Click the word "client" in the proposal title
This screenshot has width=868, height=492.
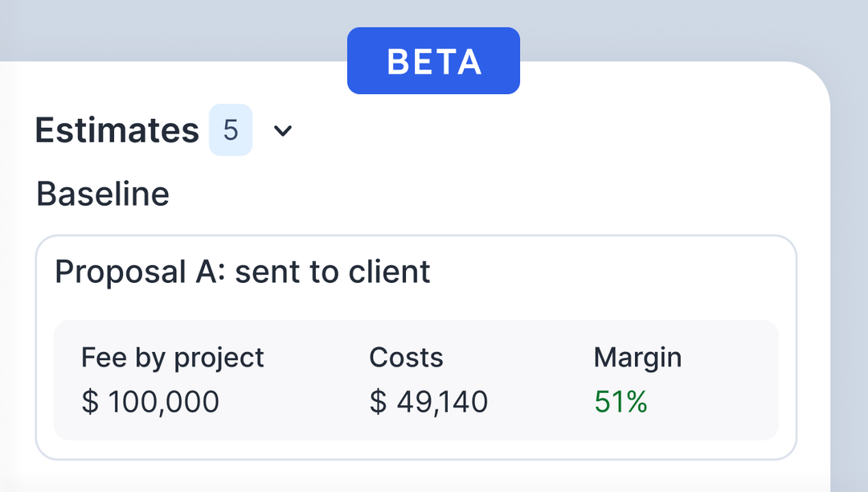point(390,273)
